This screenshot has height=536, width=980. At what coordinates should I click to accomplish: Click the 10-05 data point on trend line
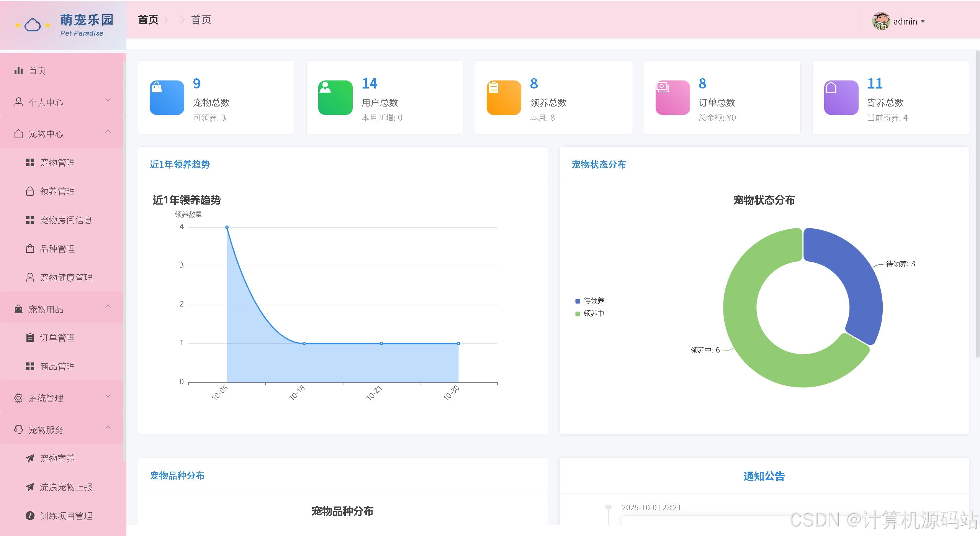[x=227, y=227]
